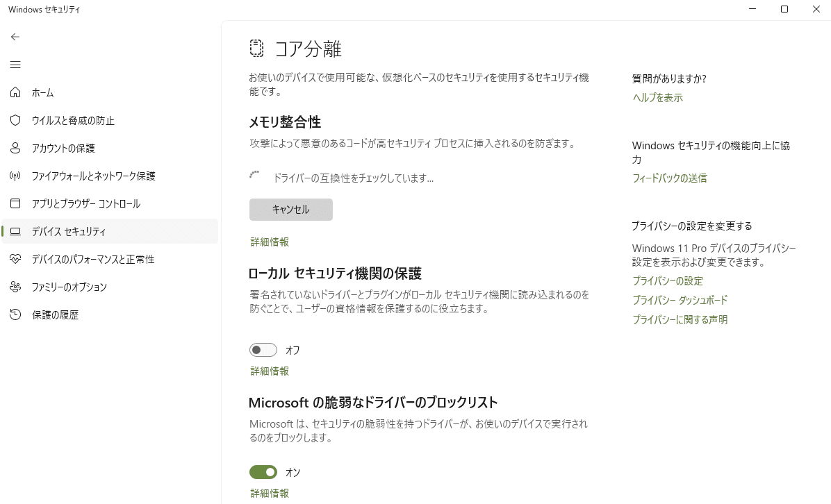The width and height of the screenshot is (831, 504).
Task: Select ウイルスと脅威の防止 in sidebar
Action: (x=110, y=120)
